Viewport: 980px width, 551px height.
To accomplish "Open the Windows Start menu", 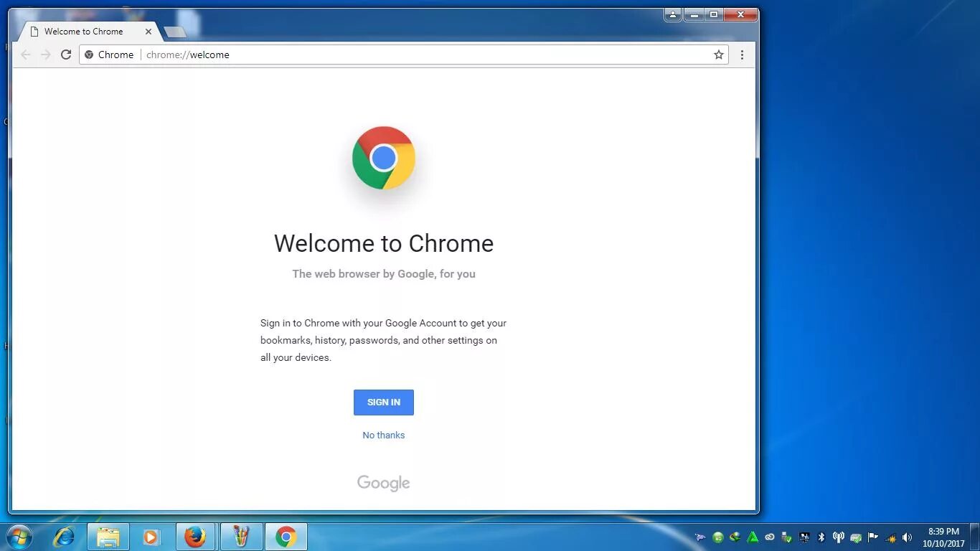I will 19,537.
